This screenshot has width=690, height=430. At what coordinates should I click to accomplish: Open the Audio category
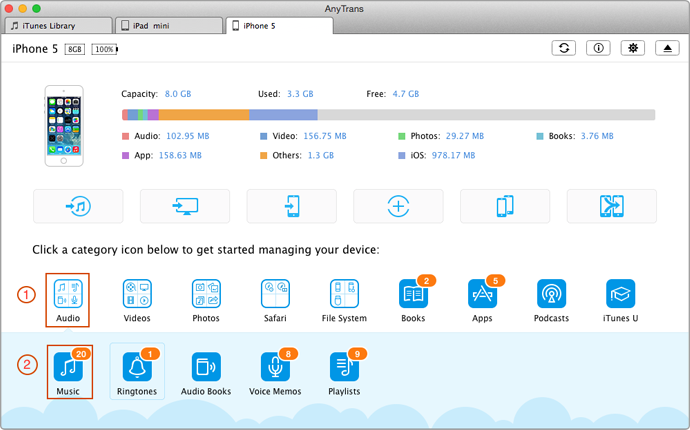[x=68, y=300]
